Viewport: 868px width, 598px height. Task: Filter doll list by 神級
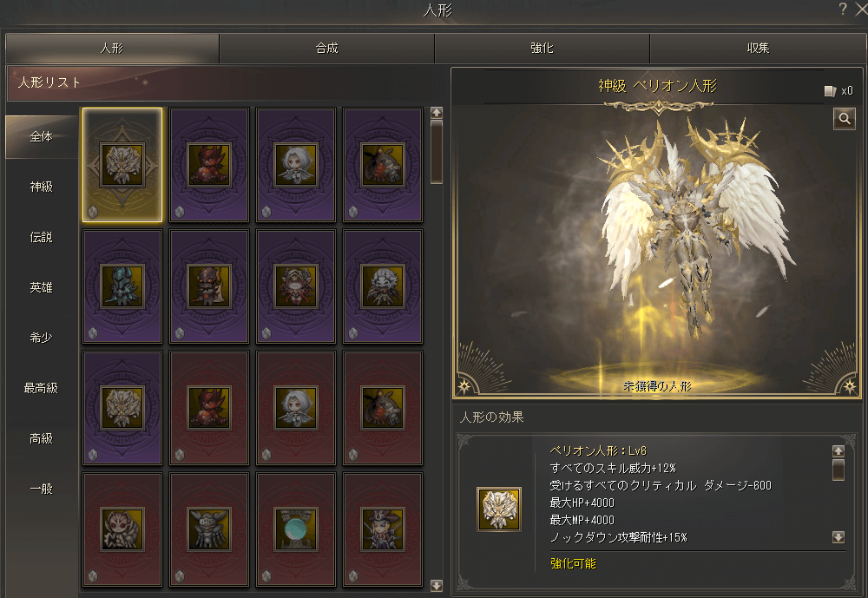[x=42, y=187]
